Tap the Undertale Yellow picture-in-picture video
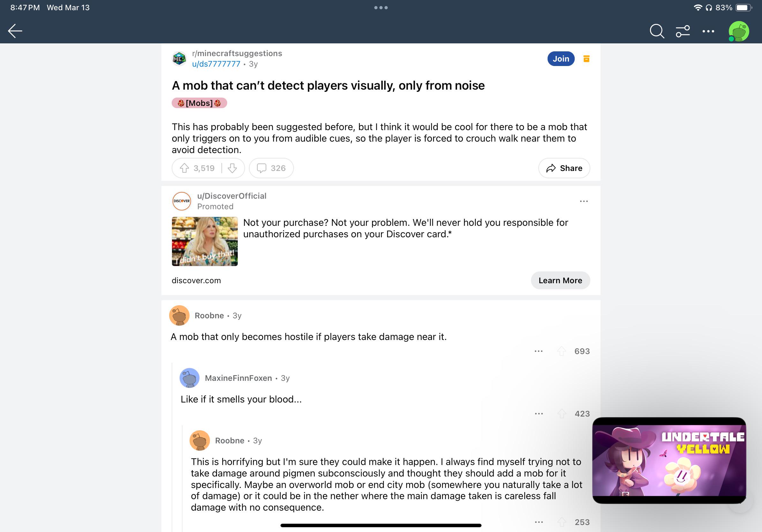762x532 pixels. 669,460
